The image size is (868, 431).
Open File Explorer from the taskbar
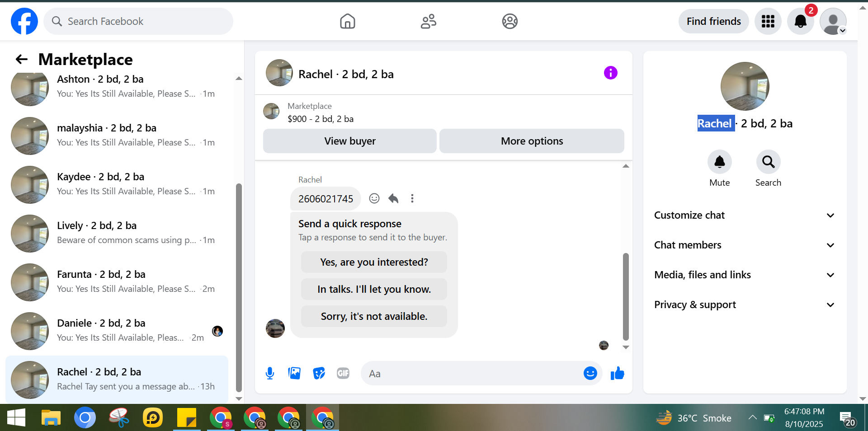coord(51,417)
